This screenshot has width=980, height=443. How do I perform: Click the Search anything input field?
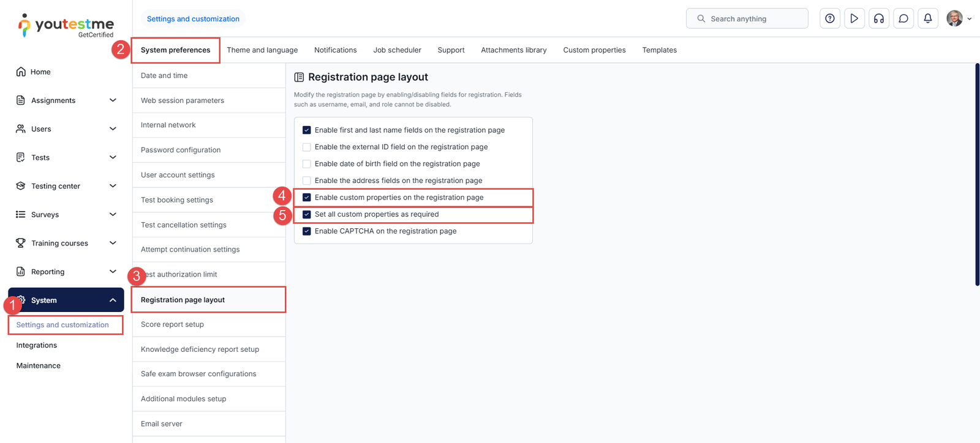pos(747,18)
